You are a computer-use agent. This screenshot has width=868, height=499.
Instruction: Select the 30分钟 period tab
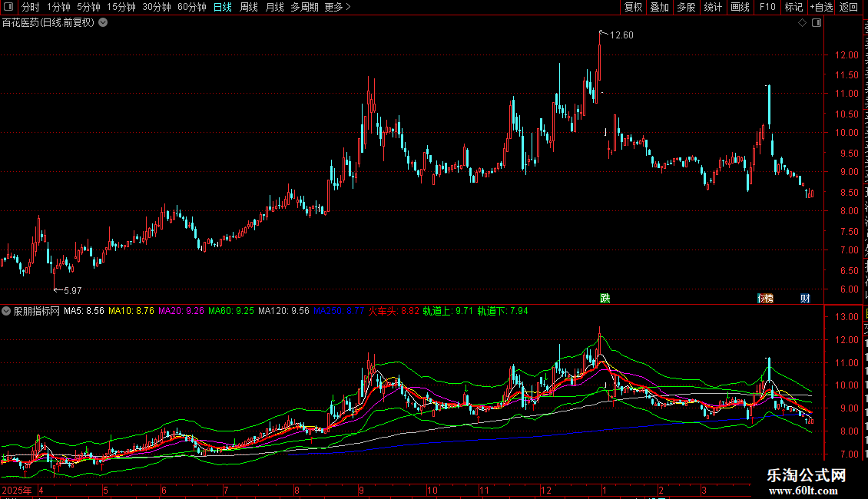tap(157, 7)
